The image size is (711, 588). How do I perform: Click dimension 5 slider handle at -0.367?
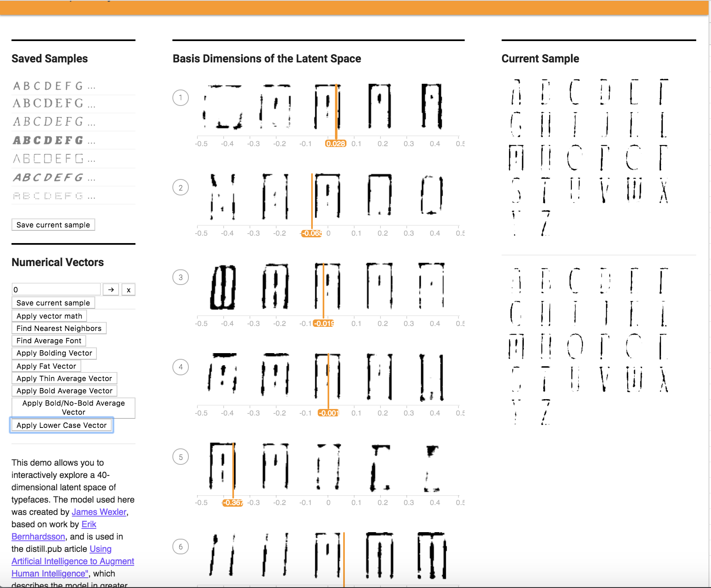tap(233, 503)
